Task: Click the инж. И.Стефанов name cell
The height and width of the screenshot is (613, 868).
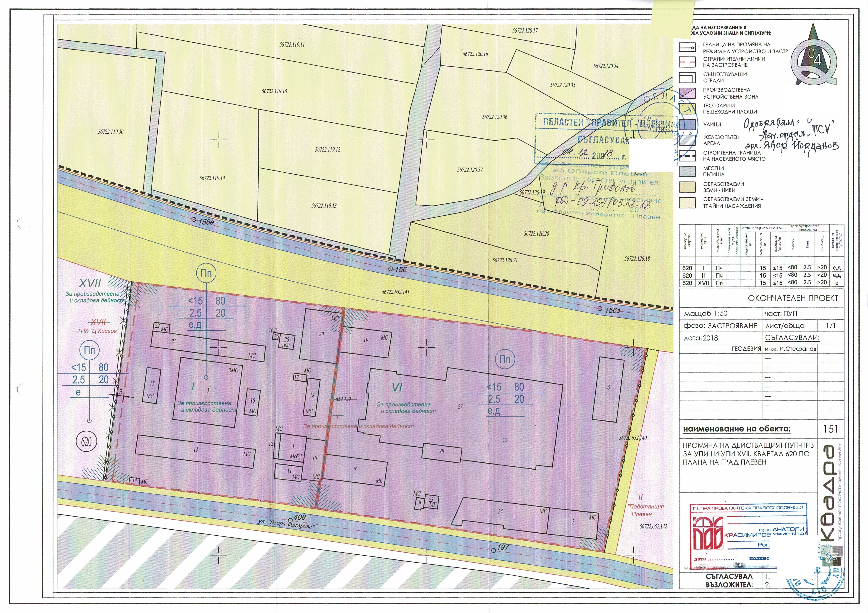Action: (790, 349)
